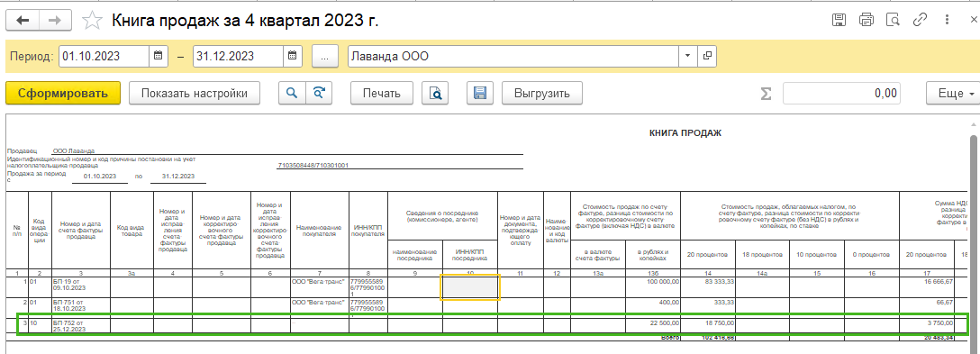The width and height of the screenshot is (980, 354).
Task: Click the sum value field showing 0,00
Action: point(841,93)
